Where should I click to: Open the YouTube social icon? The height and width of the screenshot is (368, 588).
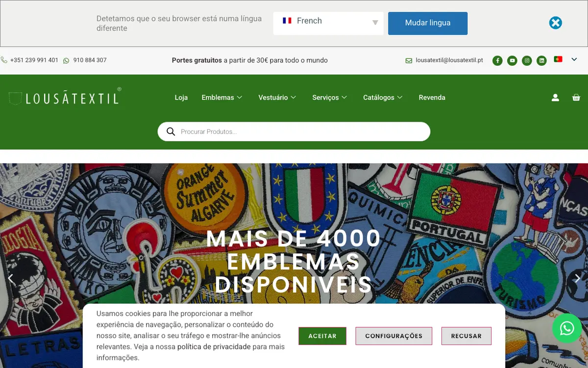512,61
